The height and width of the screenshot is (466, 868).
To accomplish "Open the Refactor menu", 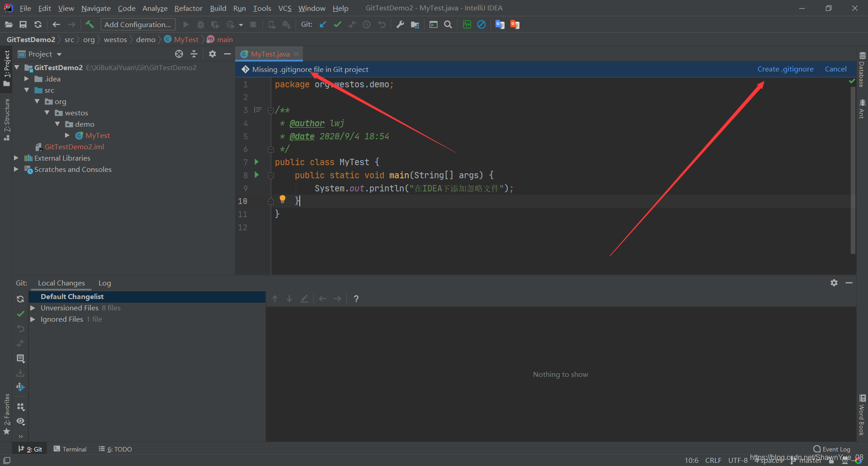I will click(188, 8).
